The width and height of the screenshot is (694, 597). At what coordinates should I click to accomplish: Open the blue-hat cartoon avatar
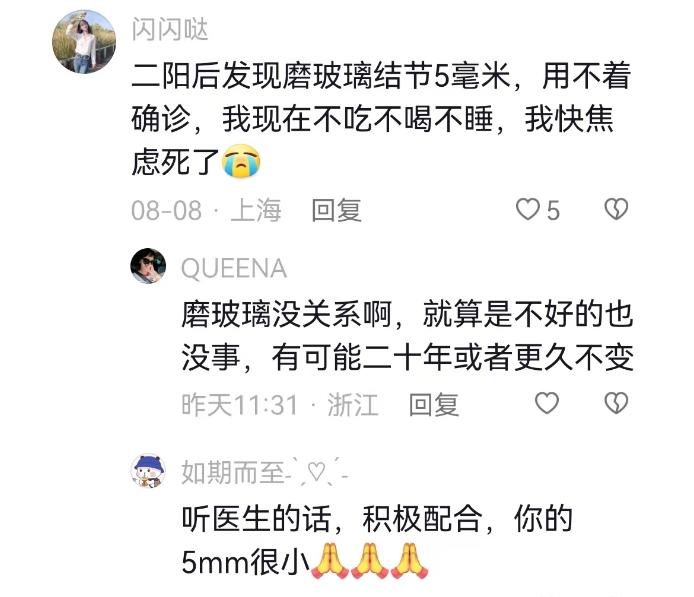pos(148,471)
